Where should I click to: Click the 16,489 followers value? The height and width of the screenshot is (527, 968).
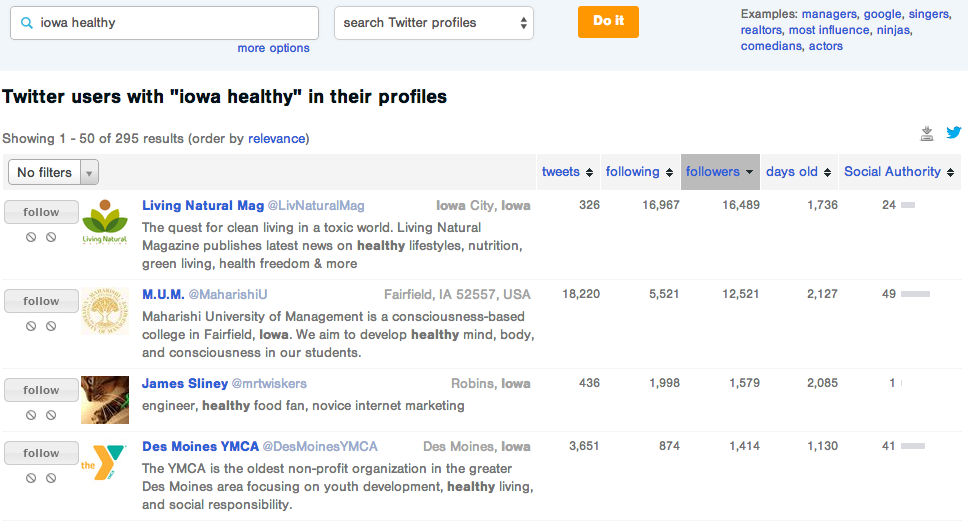click(x=741, y=205)
